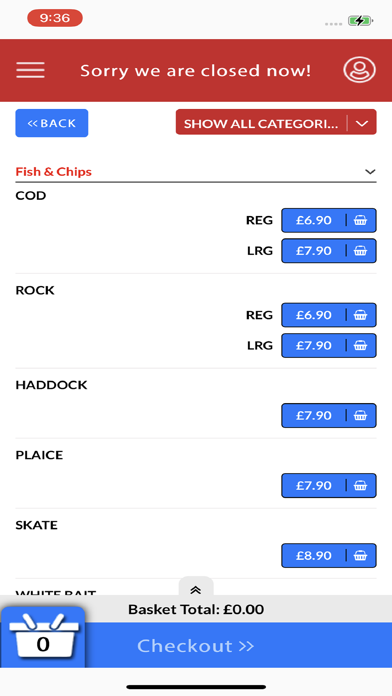This screenshot has width=392, height=696.
Task: Open the Show All Categories dropdown
Action: coord(276,122)
